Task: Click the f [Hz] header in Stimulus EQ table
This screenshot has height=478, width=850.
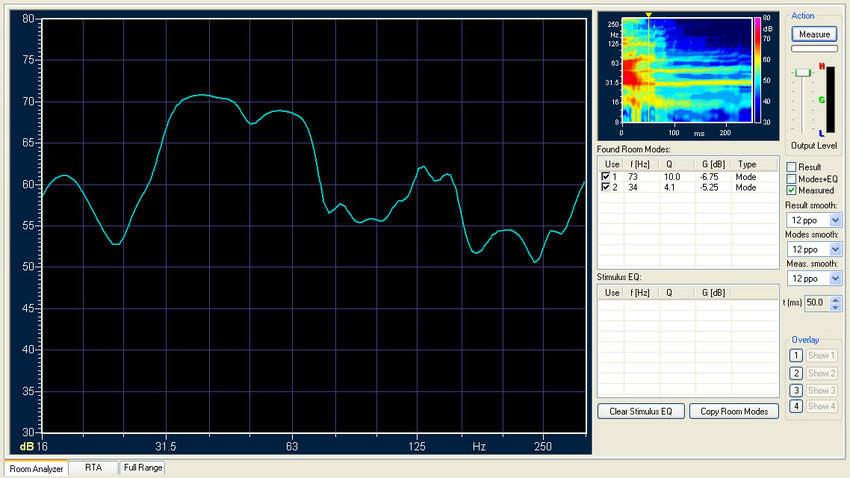Action: click(640, 293)
